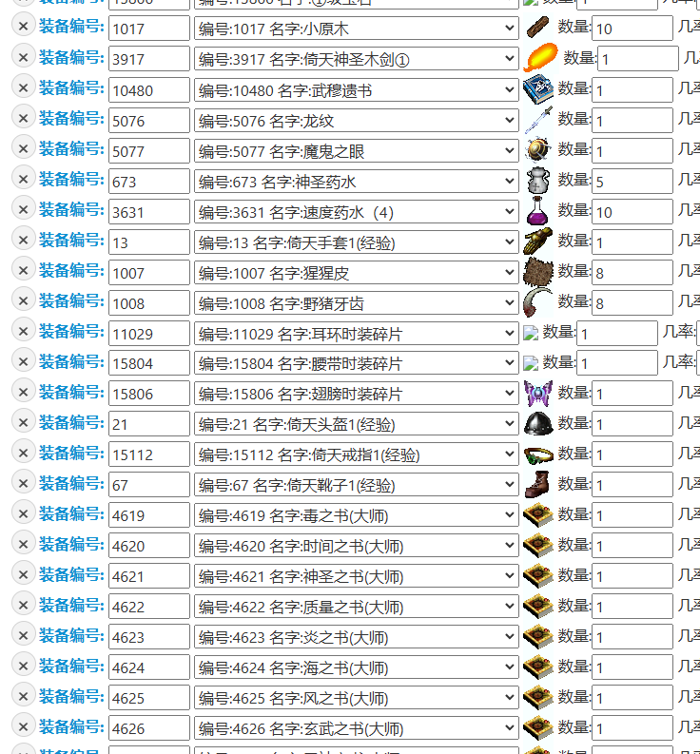Click the 倚天手套1 glove icon

[x=538, y=241]
